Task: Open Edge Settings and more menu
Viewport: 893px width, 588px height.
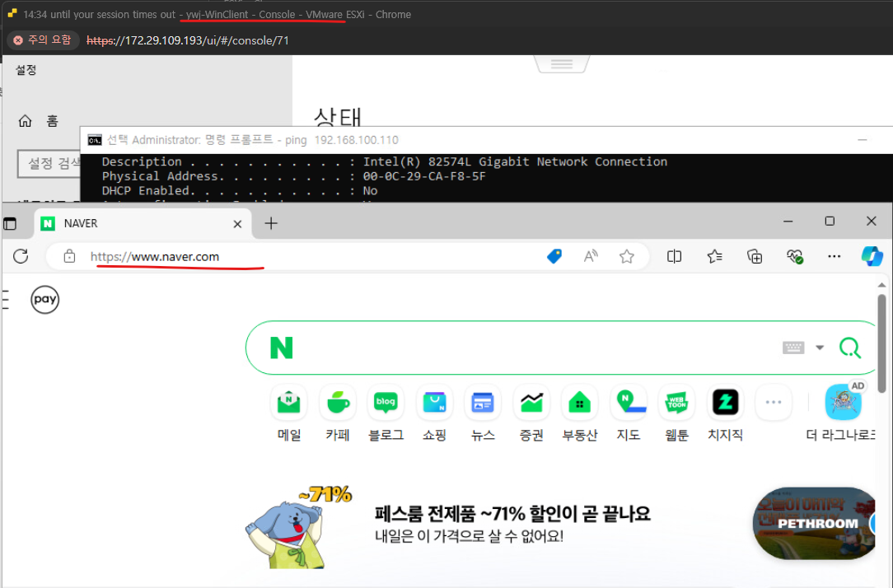Action: [835, 257]
